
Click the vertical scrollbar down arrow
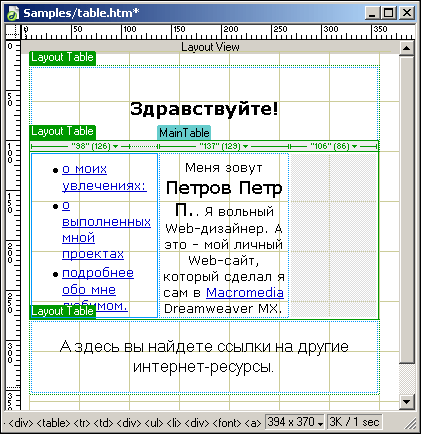pyautogui.click(x=406, y=402)
